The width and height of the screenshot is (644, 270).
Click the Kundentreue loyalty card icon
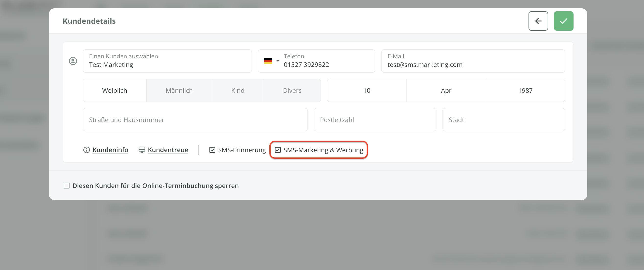coord(142,150)
